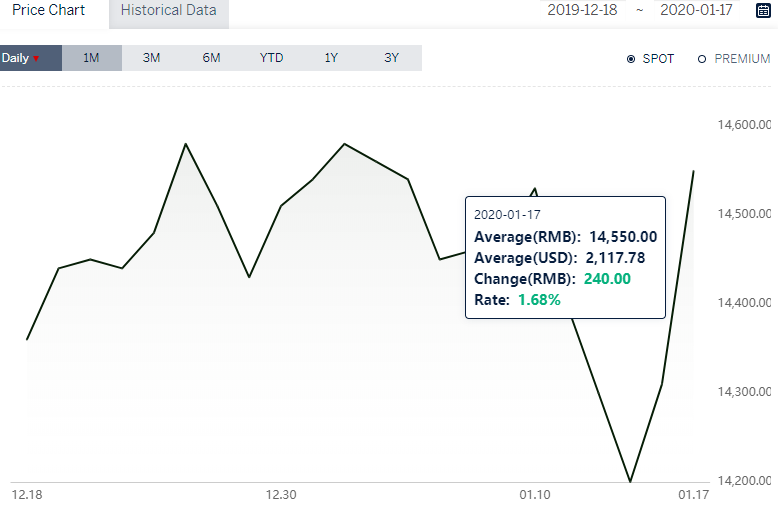Click the 14,600.00 y-axis label
The image size is (778, 510).
point(744,126)
